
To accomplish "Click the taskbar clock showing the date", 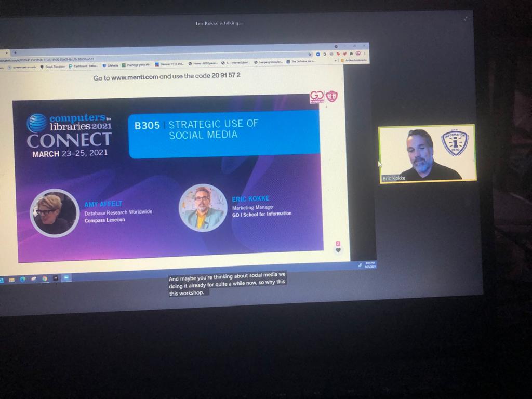I will (370, 265).
